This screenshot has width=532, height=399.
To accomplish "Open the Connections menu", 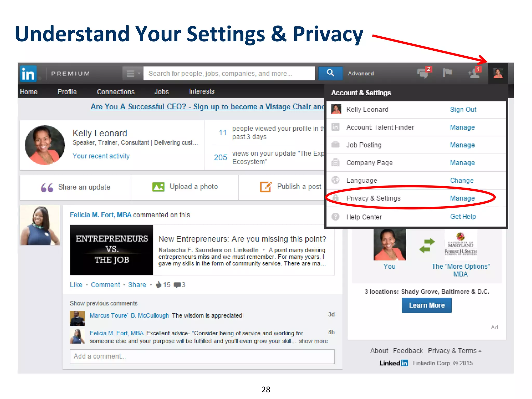I will pyautogui.click(x=116, y=92).
